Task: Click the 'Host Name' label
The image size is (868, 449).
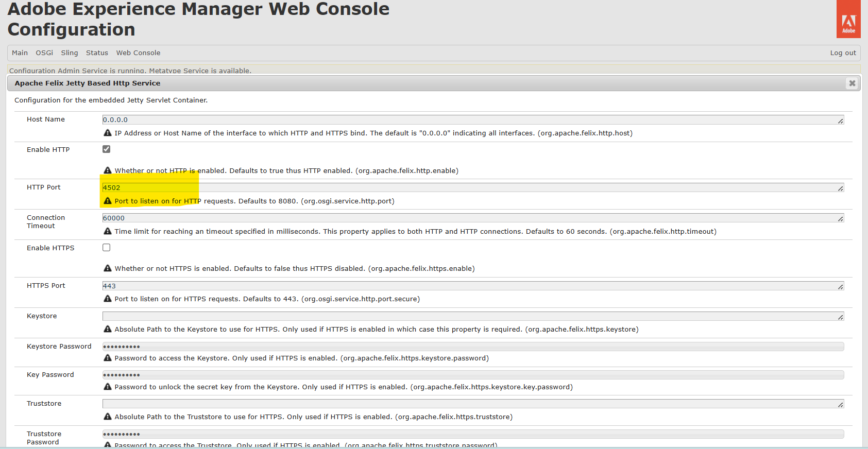Action: click(46, 119)
